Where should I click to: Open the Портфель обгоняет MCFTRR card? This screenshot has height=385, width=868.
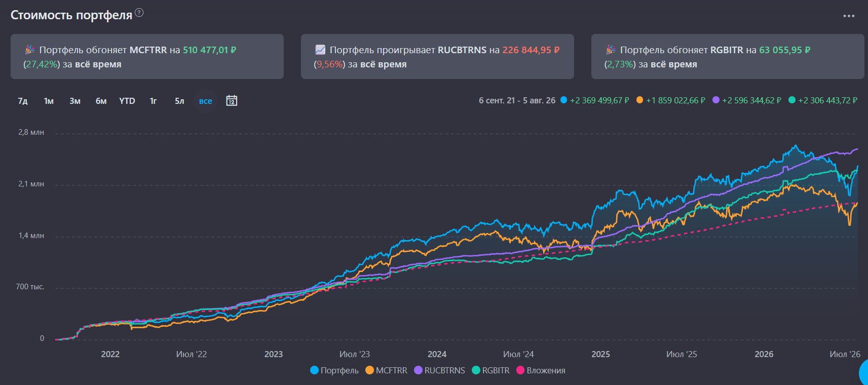coord(147,56)
